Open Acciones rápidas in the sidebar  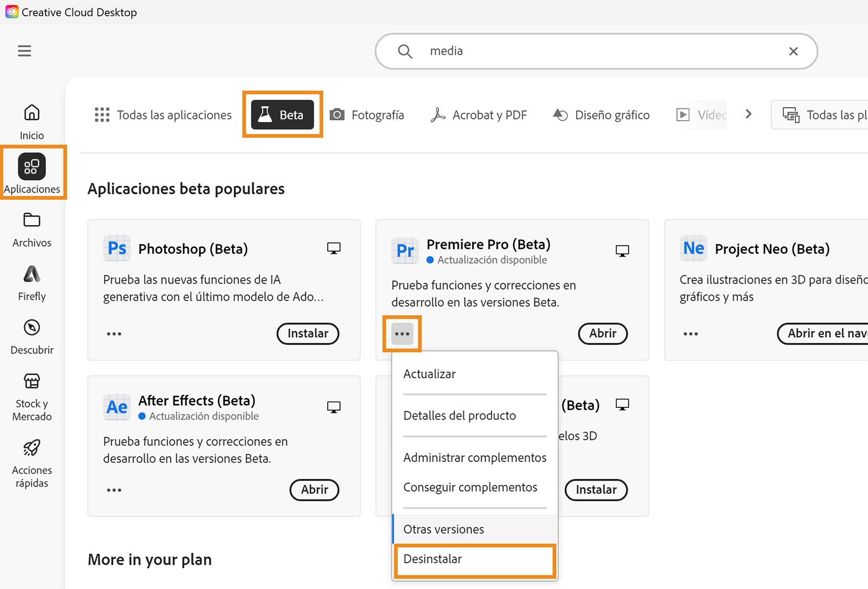32,464
